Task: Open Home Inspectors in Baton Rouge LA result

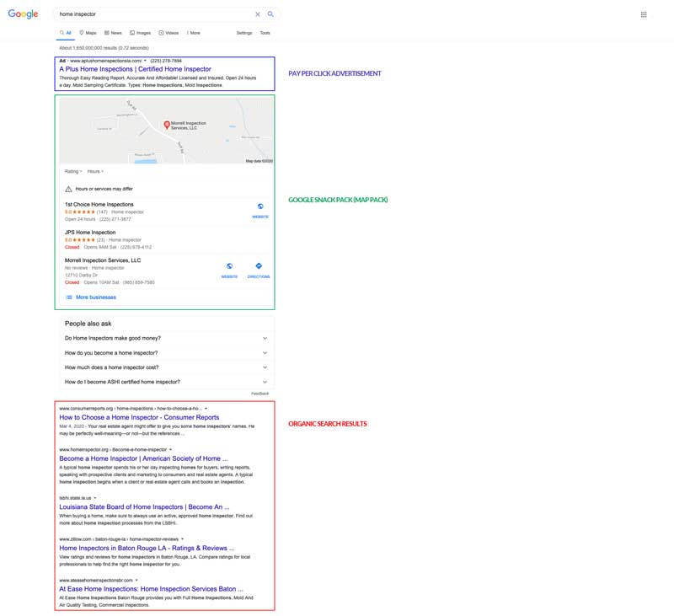Action: pyautogui.click(x=147, y=548)
